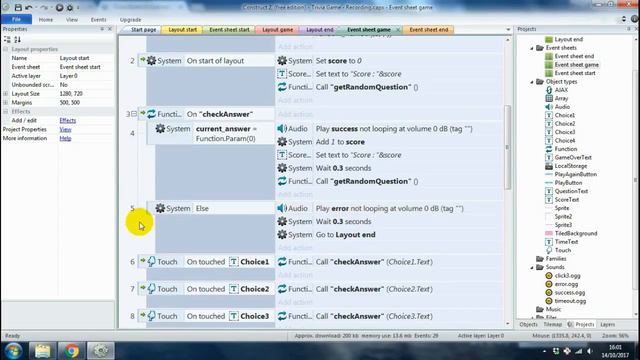Select the error.ogg sound file
The image size is (640, 360).
coord(566,284)
